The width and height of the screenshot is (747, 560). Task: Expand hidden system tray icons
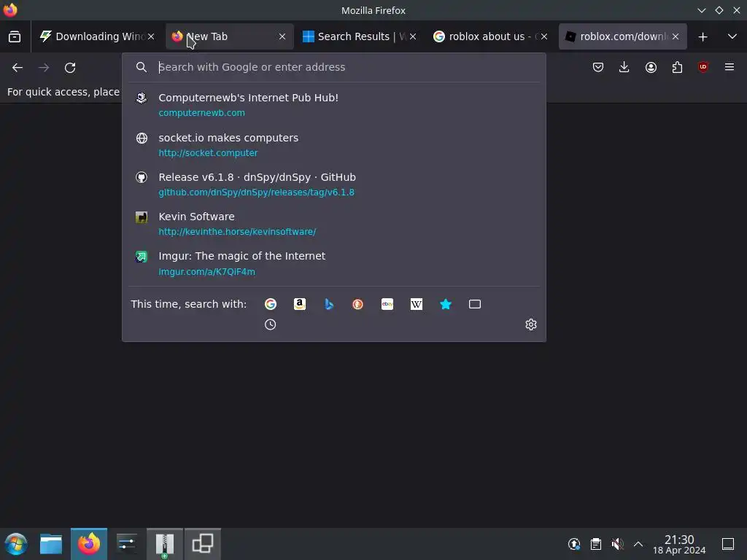(638, 544)
